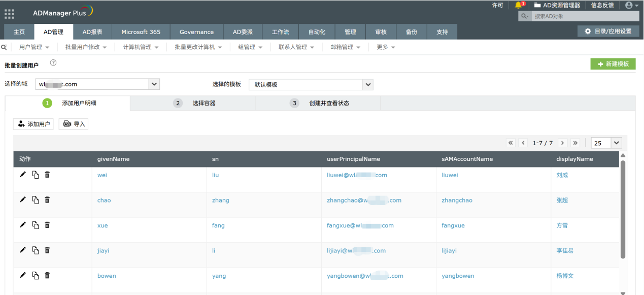This screenshot has width=644, height=295.
Task: Click the 导入 import button
Action: pyautogui.click(x=74, y=124)
